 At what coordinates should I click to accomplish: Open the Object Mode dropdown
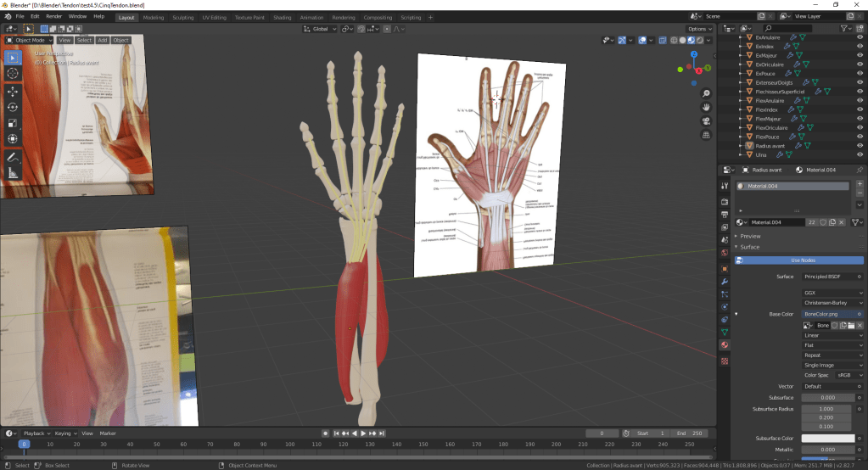pyautogui.click(x=30, y=40)
